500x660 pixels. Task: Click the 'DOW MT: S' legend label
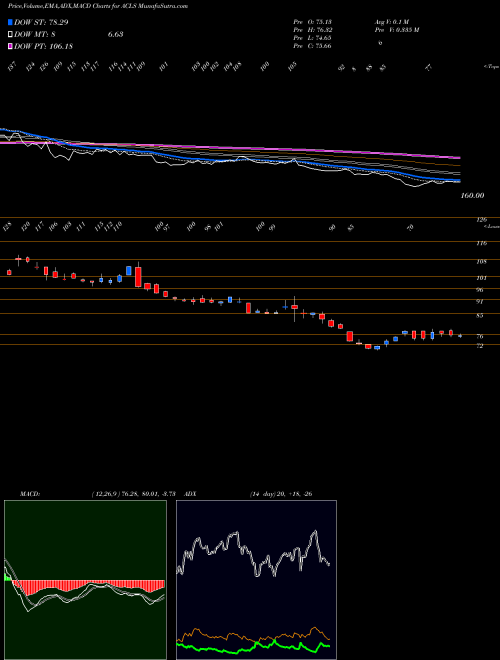tap(35, 34)
